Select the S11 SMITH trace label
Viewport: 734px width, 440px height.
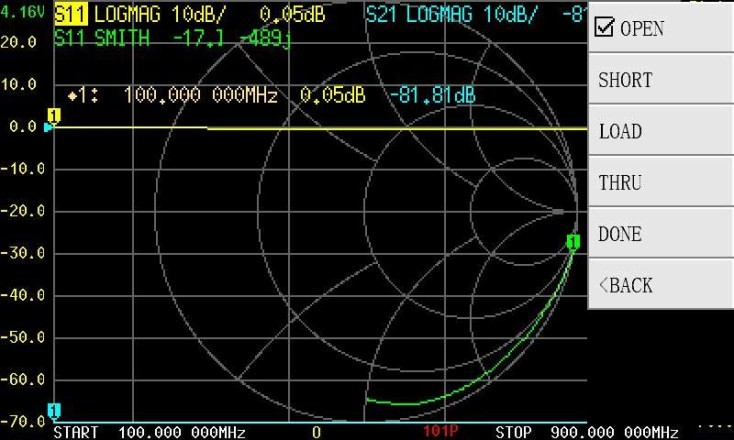coord(102,37)
